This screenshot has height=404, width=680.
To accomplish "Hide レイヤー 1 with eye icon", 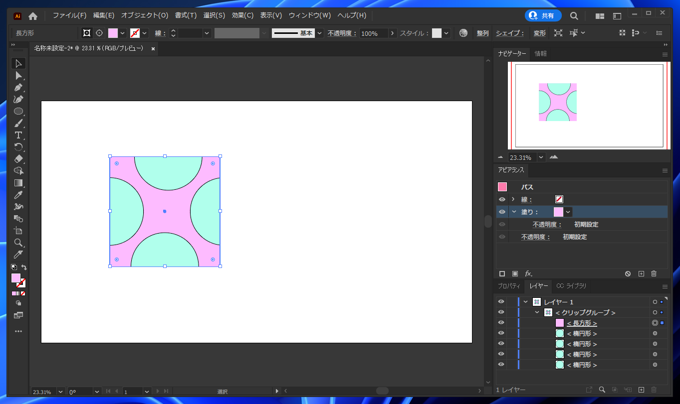I will 501,302.
